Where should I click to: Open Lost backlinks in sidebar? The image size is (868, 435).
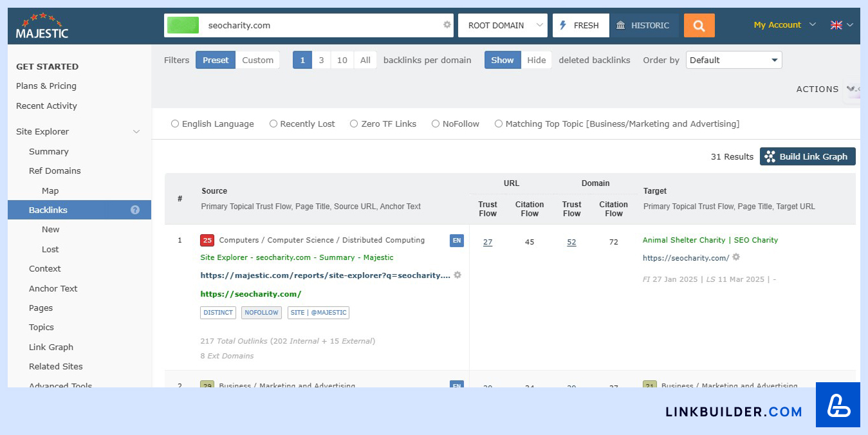pos(50,249)
